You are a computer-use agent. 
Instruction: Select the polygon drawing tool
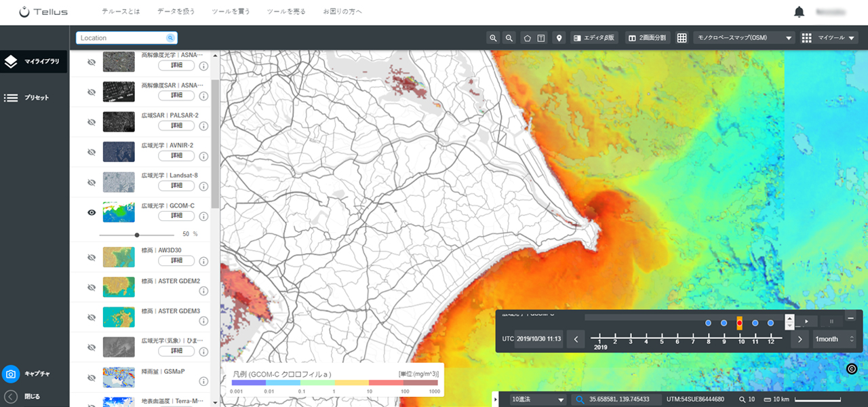tap(527, 38)
